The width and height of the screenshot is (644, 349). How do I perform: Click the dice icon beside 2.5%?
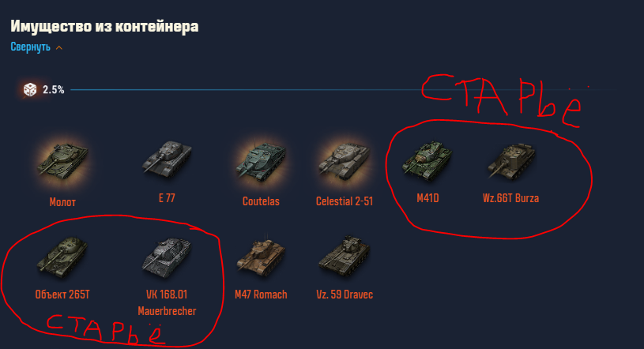click(30, 89)
